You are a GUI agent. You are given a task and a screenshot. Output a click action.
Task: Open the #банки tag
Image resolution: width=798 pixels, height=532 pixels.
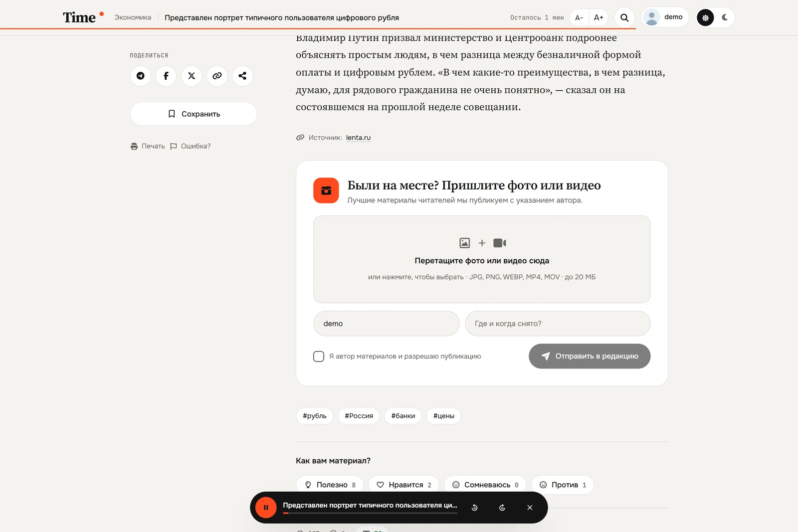point(403,416)
